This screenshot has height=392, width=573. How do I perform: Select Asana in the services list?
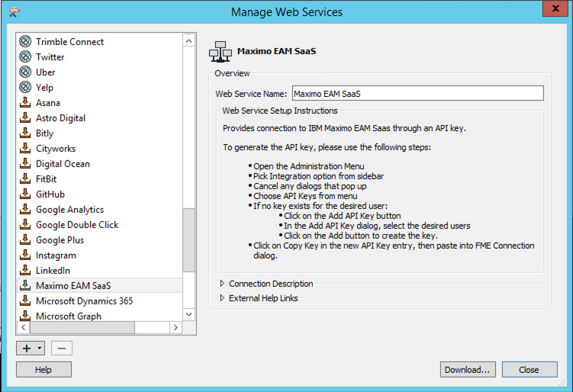[48, 103]
